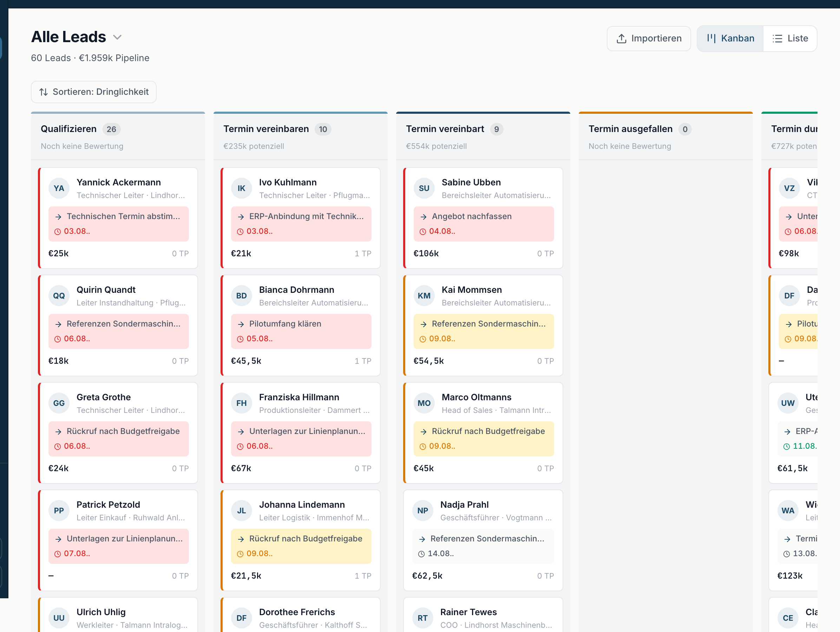Screen dimensions: 840x632
Task: Open Marco Oltmanns lead card
Action: pos(483,433)
